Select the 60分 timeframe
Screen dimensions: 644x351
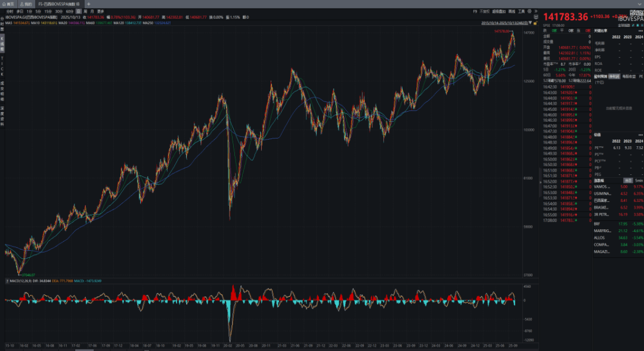[x=69, y=11]
